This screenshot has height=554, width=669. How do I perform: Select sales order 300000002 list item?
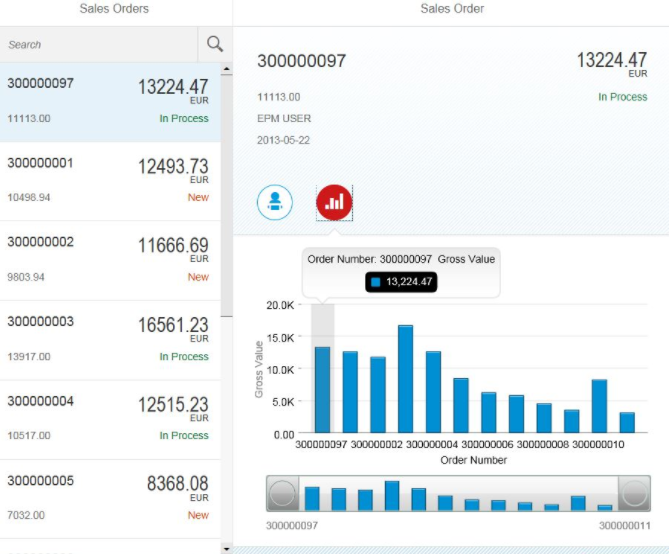pyautogui.click(x=108, y=260)
